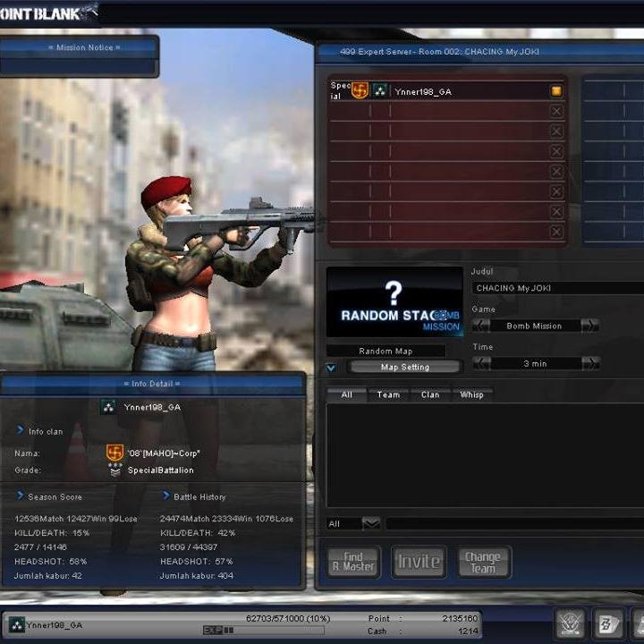Click the SpecialBattalion grade insignia icon
Screen dimensions: 644x644
(115, 470)
